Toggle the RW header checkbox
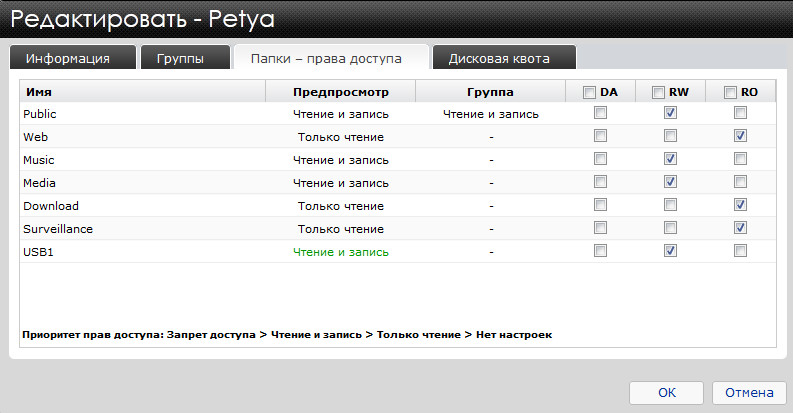The height and width of the screenshot is (413, 793). 659,92
